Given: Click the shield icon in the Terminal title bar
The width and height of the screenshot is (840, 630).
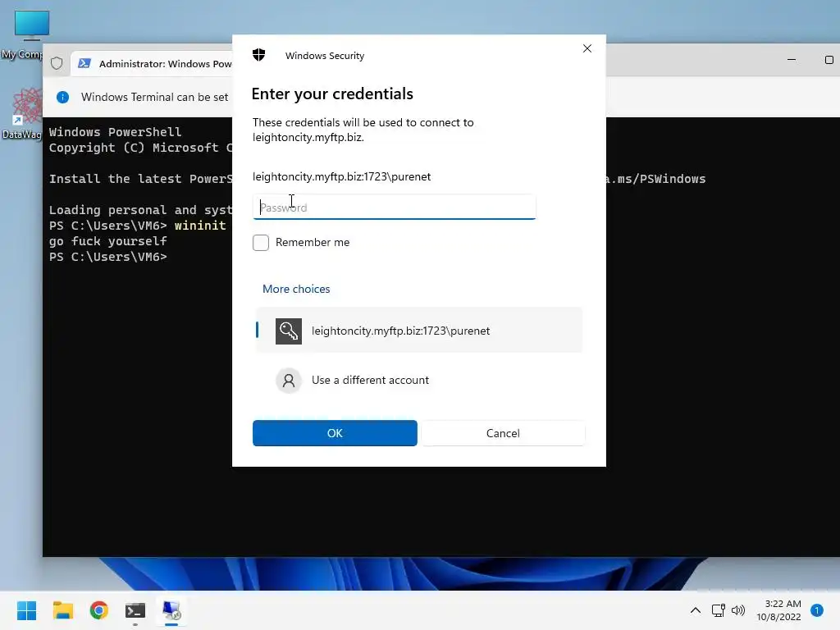Looking at the screenshot, I should tap(57, 63).
